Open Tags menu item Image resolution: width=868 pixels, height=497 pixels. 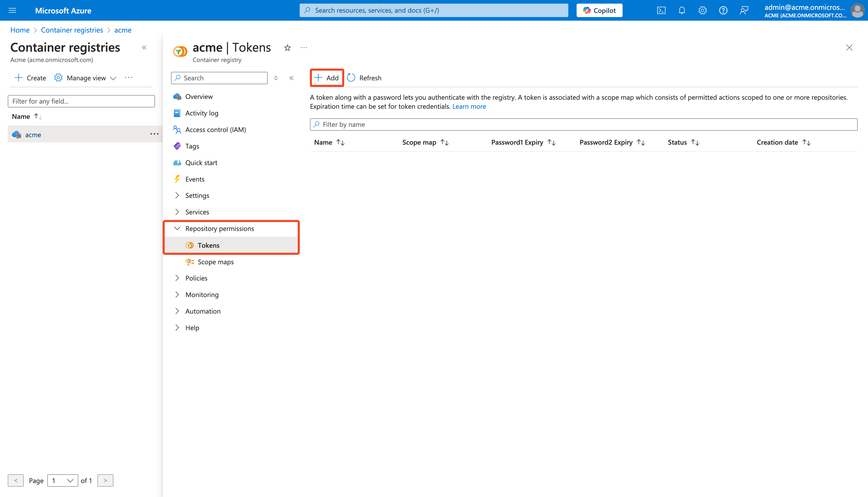(192, 146)
